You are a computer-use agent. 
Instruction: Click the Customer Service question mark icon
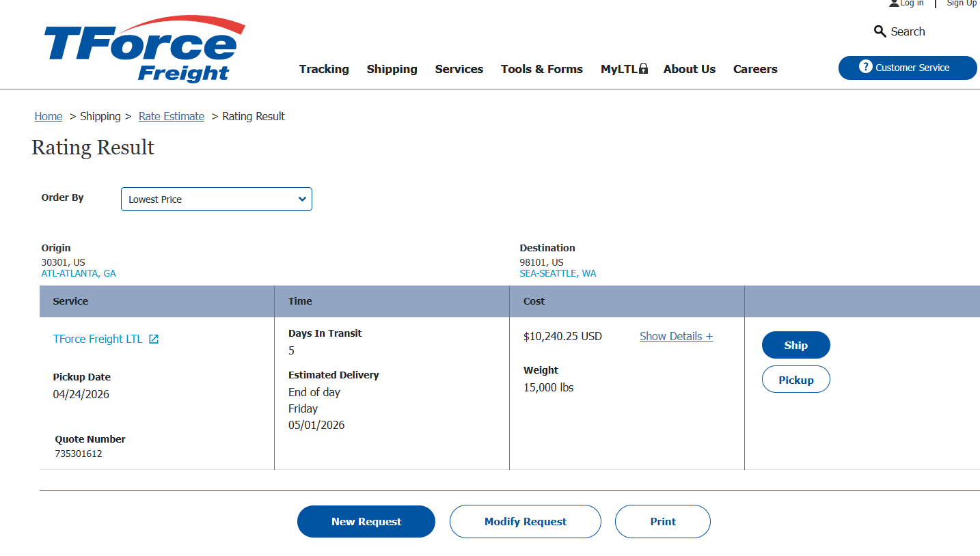pyautogui.click(x=866, y=67)
